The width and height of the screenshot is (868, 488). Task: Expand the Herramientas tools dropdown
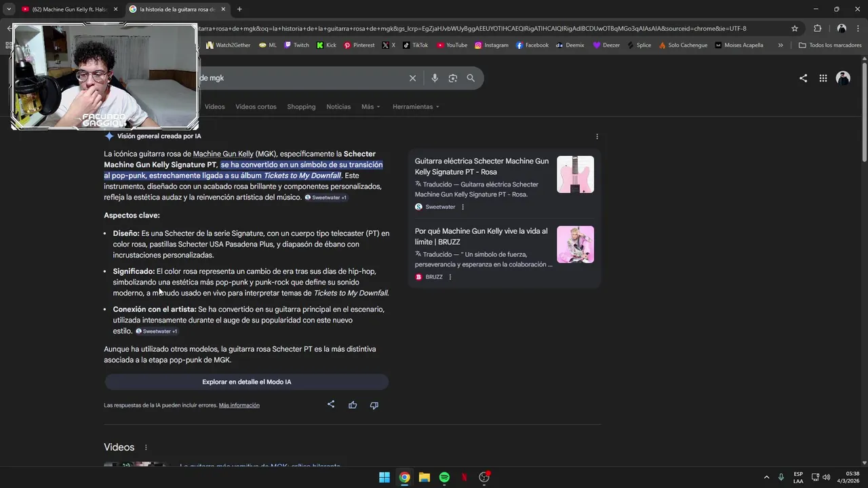tap(416, 106)
